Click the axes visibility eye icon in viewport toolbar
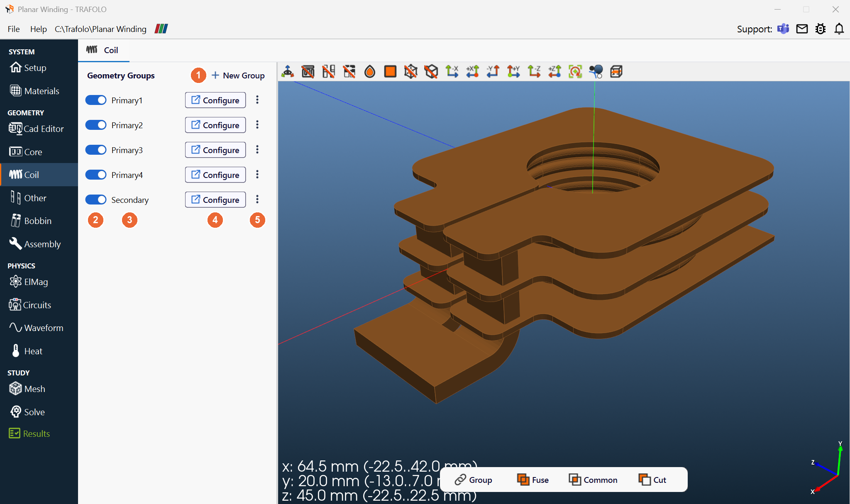 288,71
